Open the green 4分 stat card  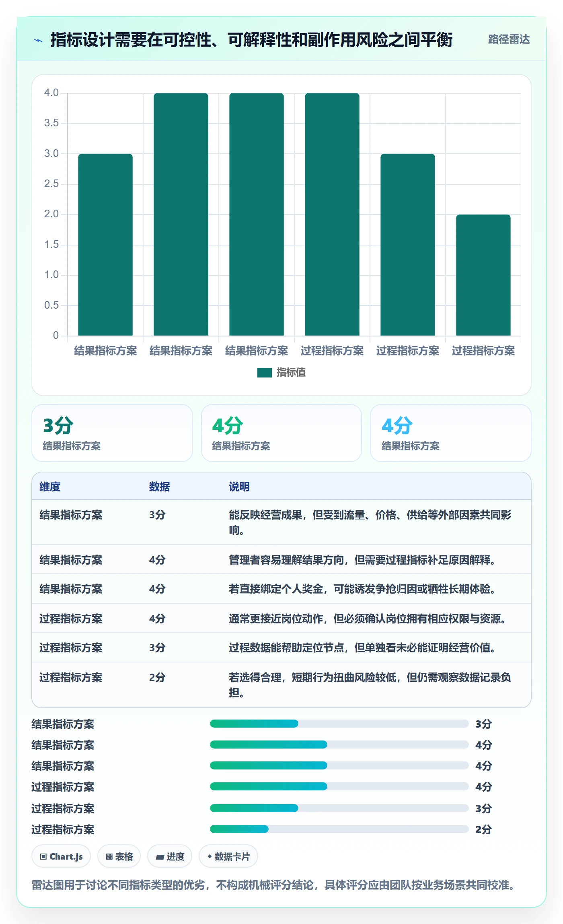tap(281, 433)
